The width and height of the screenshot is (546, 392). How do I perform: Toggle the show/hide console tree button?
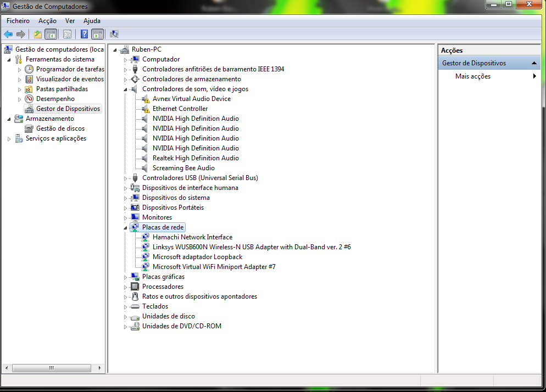point(51,34)
